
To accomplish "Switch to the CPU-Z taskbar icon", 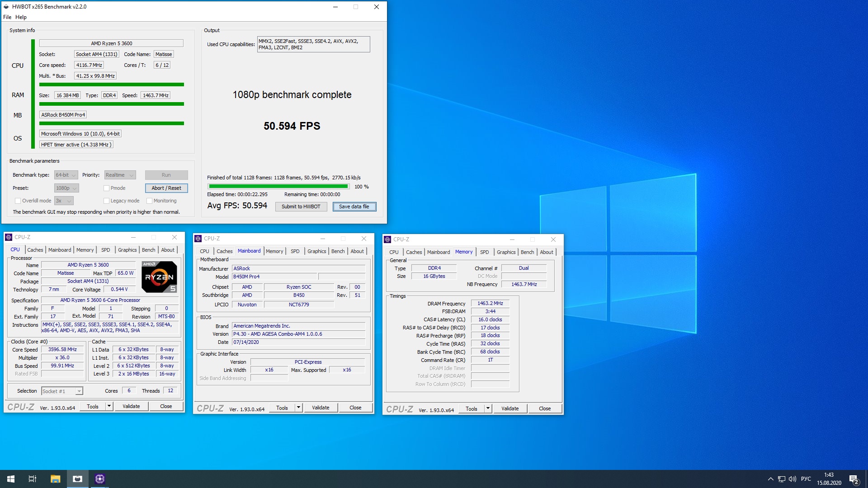I will (x=100, y=479).
